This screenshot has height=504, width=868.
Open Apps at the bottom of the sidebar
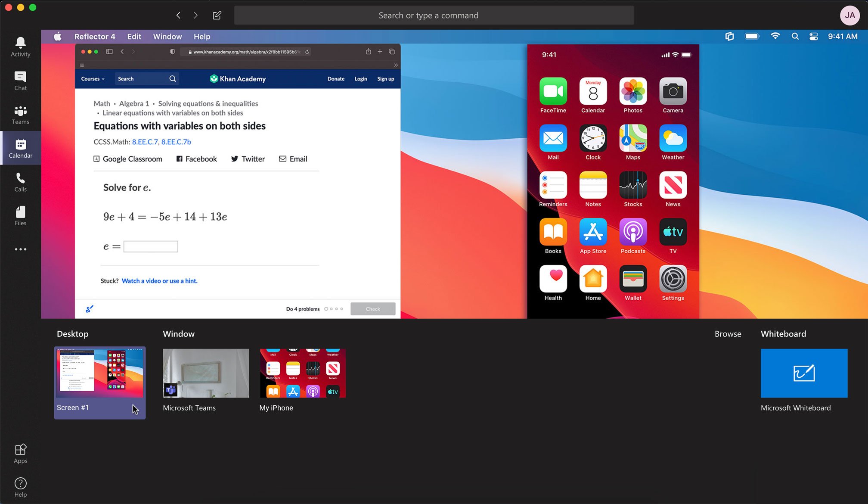[20, 452]
